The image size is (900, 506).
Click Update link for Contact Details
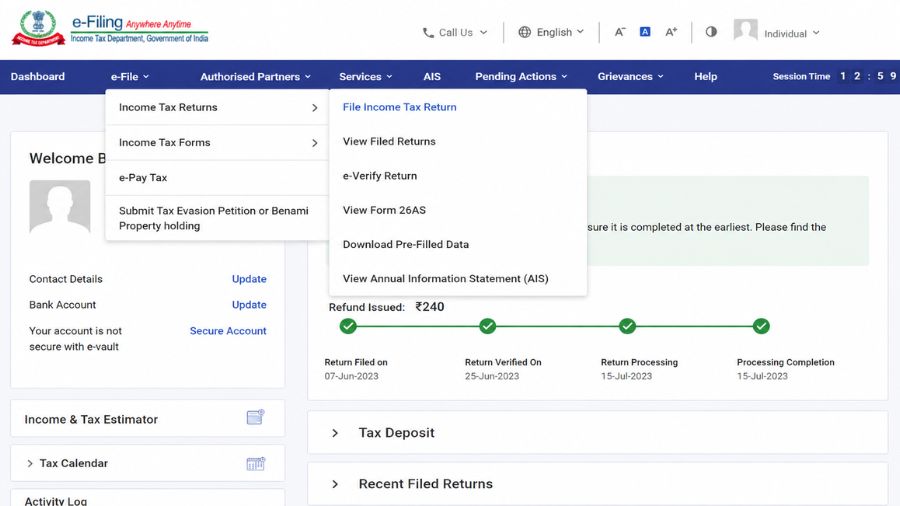coord(249,279)
